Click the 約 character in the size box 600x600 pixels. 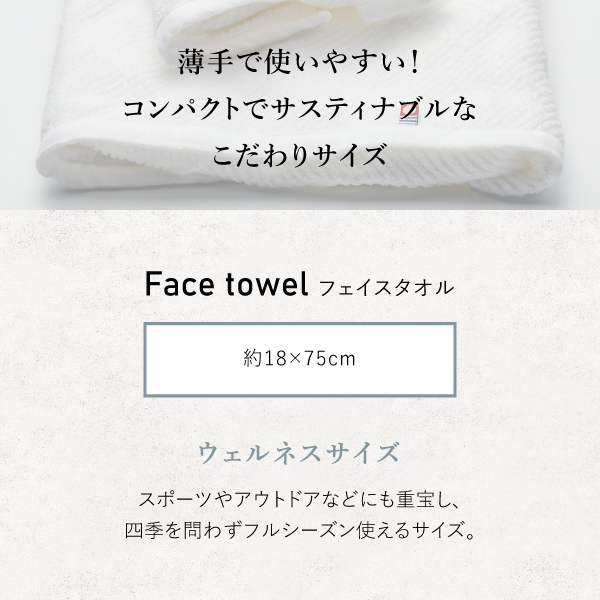click(x=252, y=359)
